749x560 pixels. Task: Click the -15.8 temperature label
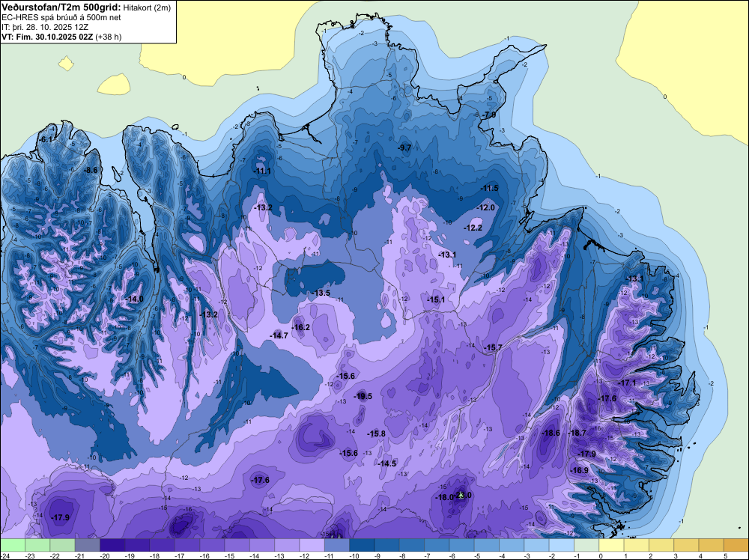376,433
